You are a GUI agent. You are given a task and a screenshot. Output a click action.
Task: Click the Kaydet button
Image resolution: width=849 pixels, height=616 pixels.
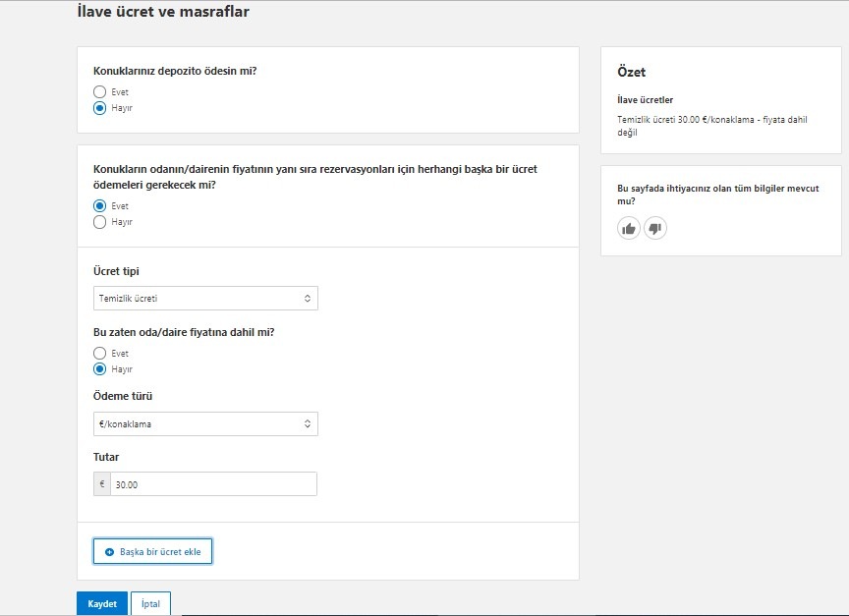click(102, 603)
